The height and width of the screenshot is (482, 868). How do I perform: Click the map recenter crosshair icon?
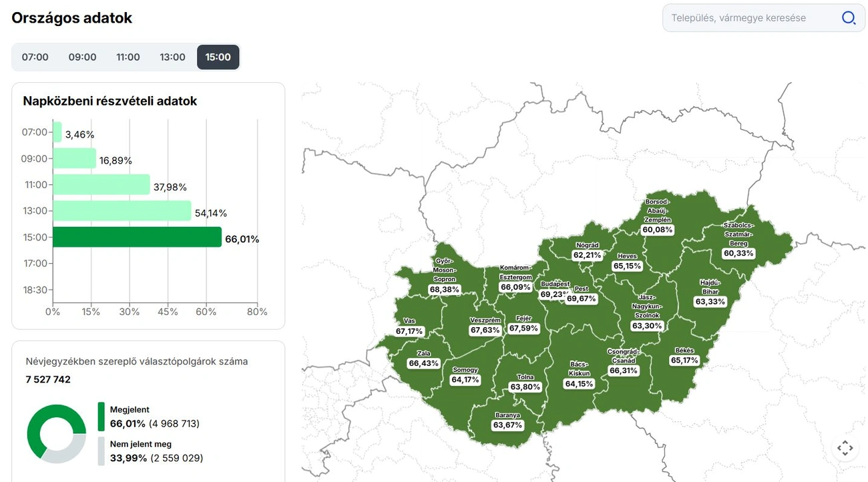(845, 448)
